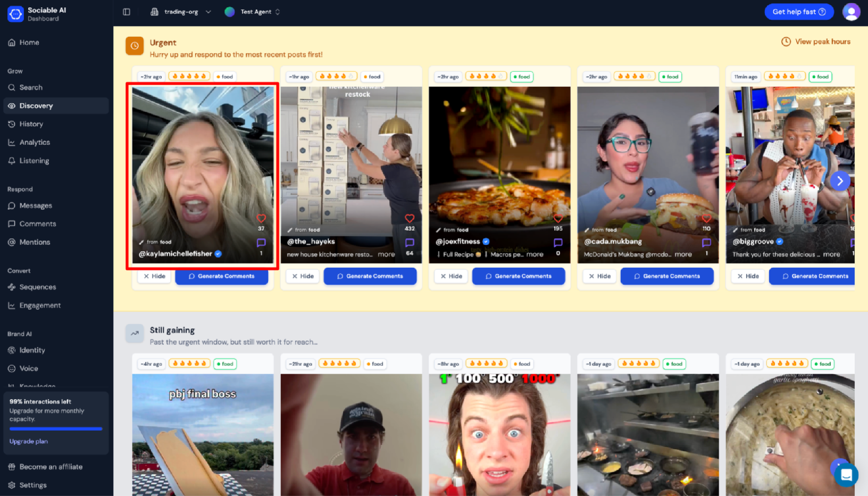The image size is (868, 496).
Task: Click the comment icon on cada.mukbang post
Action: click(706, 243)
